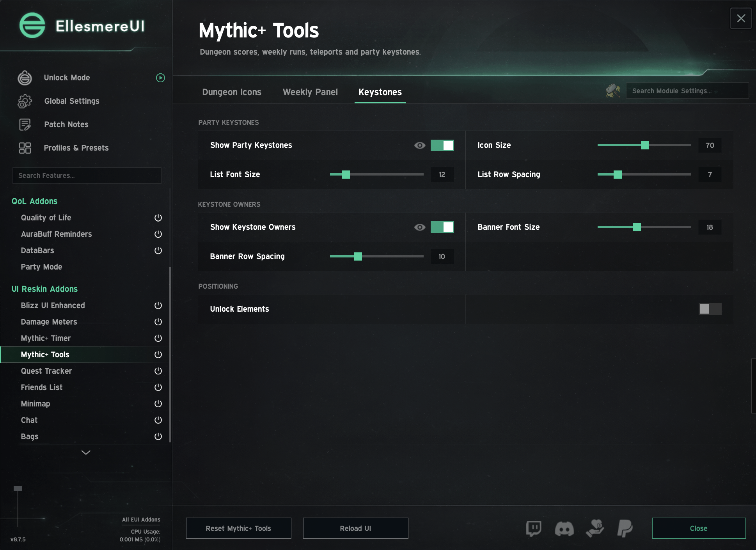The height and width of the screenshot is (550, 756).
Task: Click the green Close button
Action: [699, 528]
